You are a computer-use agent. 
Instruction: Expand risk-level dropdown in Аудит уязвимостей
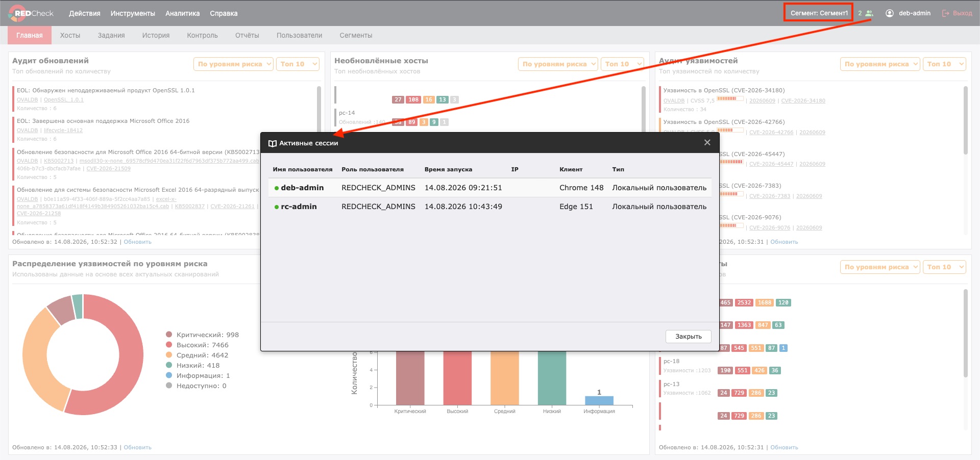point(880,64)
